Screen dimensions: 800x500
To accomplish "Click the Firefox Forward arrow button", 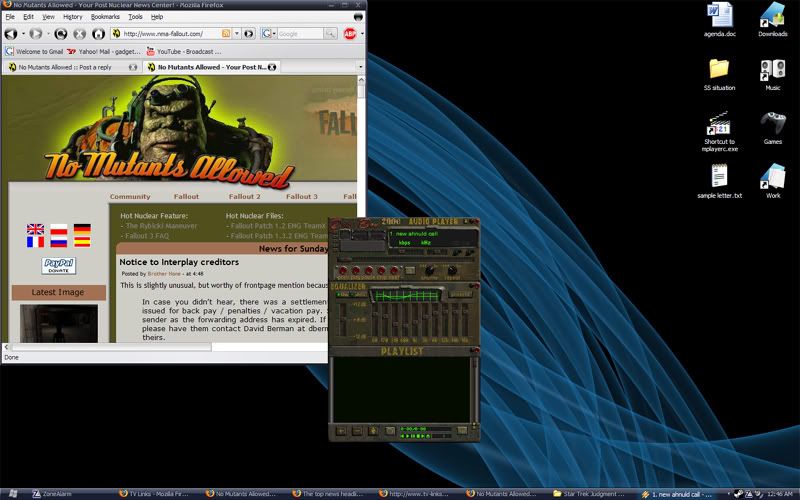I will coord(36,34).
